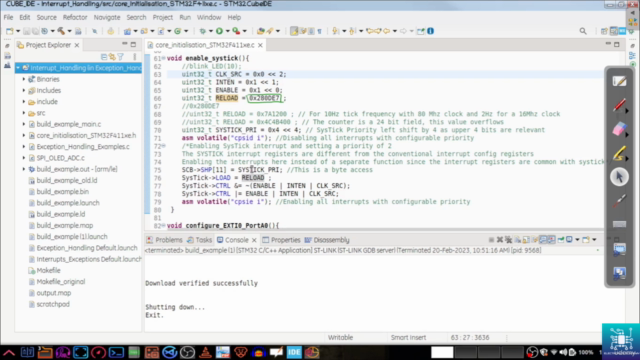This screenshot has width=640, height=360.
Task: Collapse the Interrupt_Handling project node
Action: (18, 68)
